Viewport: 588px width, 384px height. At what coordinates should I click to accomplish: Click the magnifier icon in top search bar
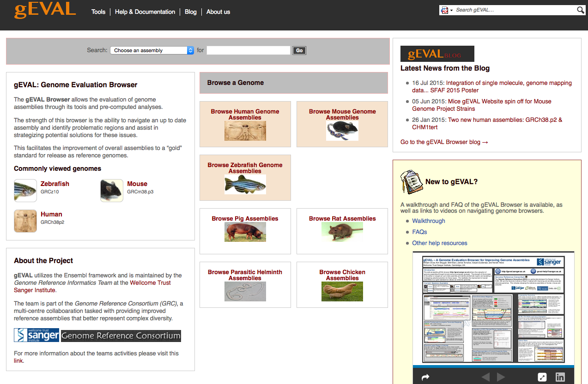pos(581,10)
